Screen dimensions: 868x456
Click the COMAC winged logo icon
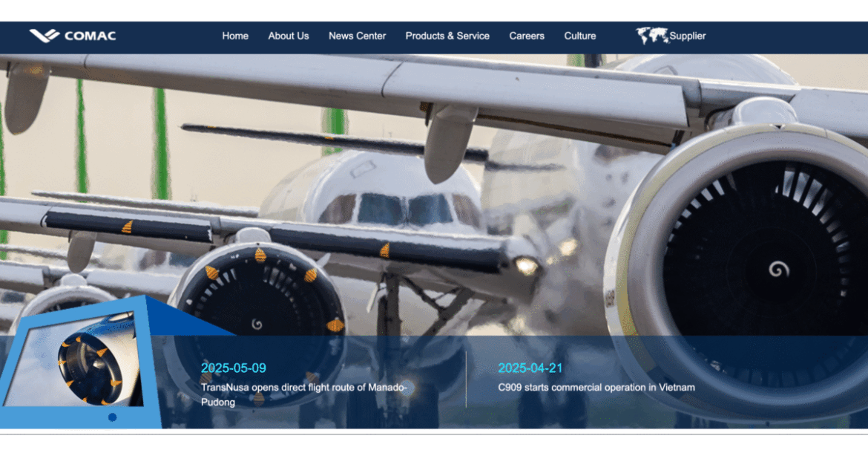44,36
